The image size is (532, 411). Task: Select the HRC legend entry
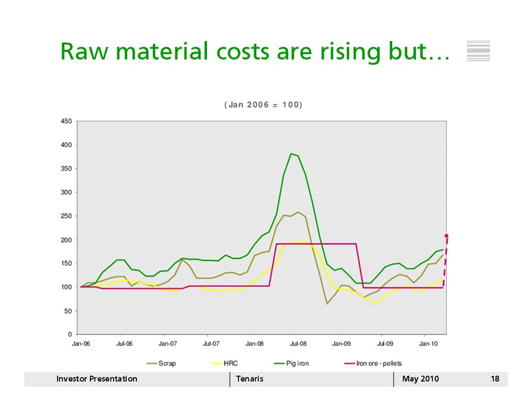pyautogui.click(x=225, y=363)
